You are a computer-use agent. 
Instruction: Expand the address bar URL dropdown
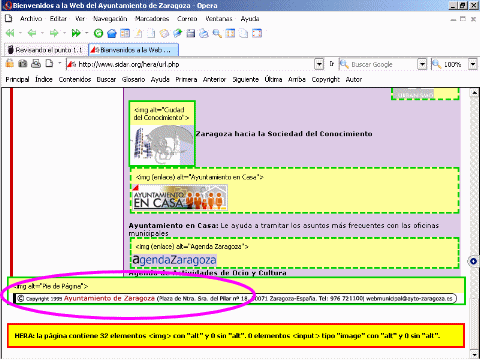pos(319,64)
